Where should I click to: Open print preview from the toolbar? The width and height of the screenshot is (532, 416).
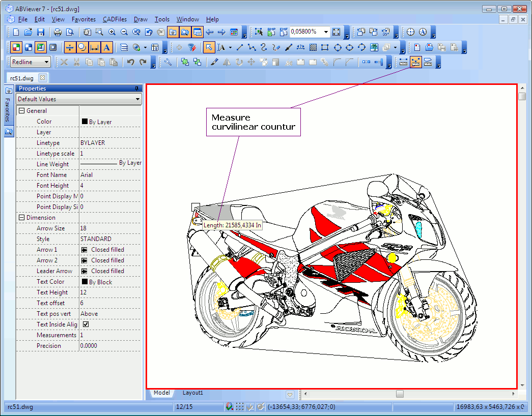point(70,32)
